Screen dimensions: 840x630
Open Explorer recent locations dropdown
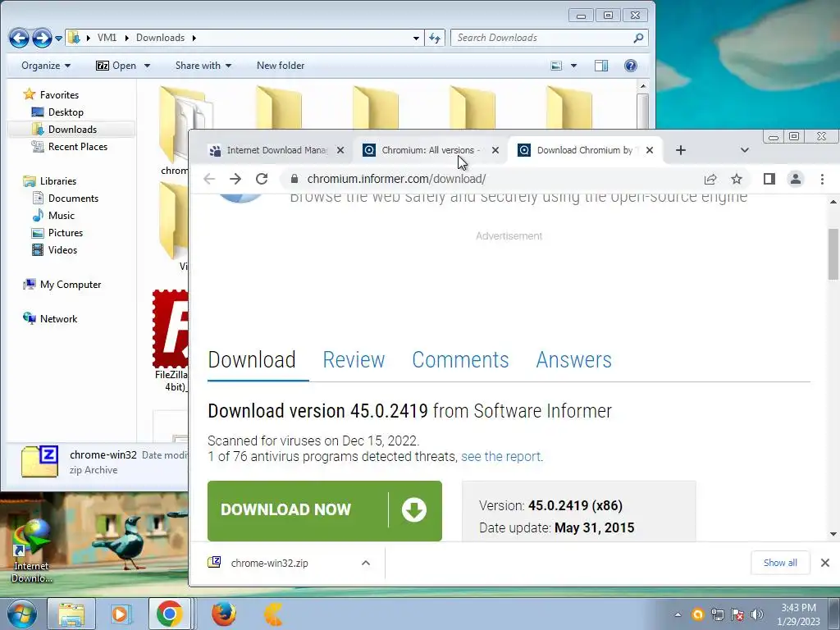58,38
